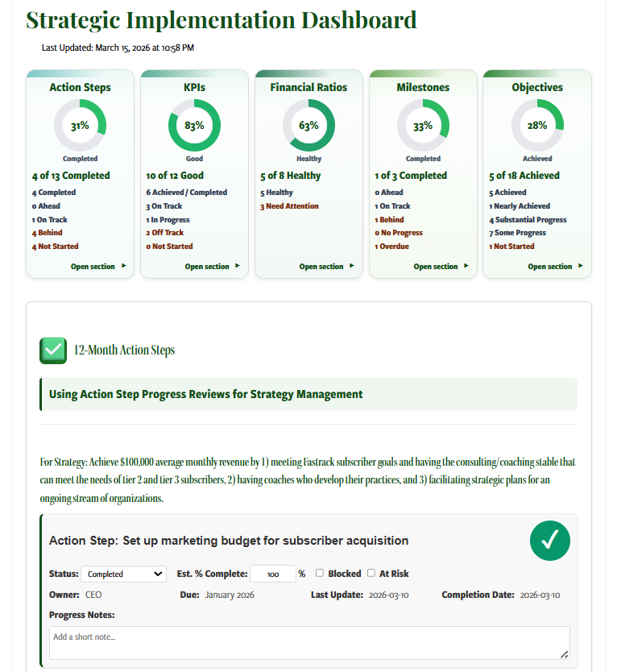Tick the Blocked checkbox
Image resolution: width=617 pixels, height=672 pixels.
(x=320, y=573)
